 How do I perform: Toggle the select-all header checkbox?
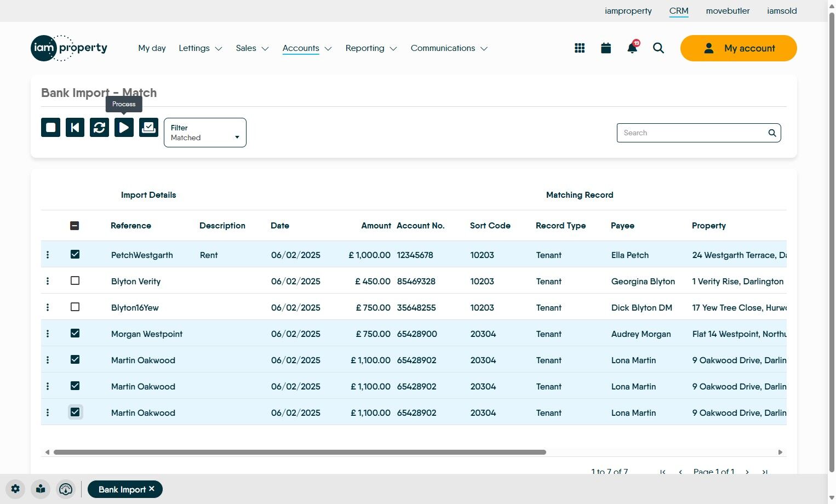click(75, 226)
